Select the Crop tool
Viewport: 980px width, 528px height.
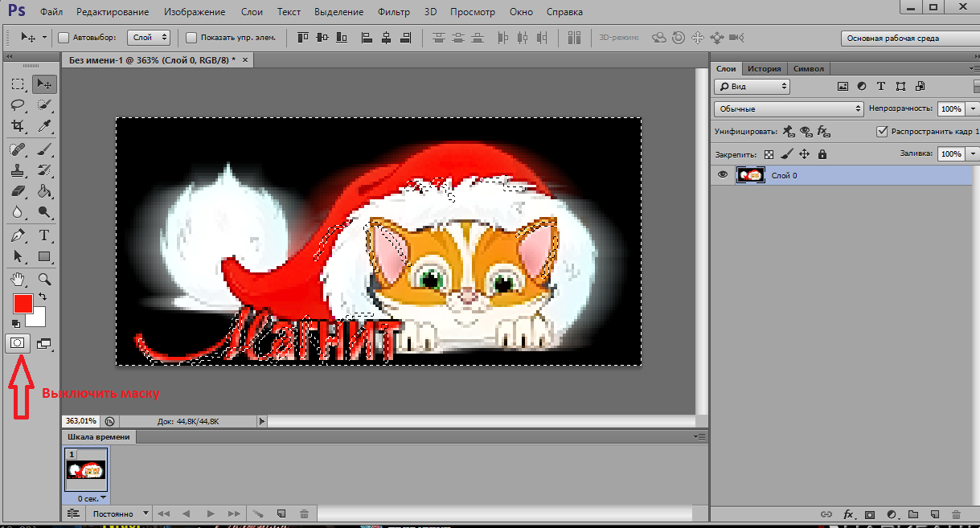(x=19, y=126)
